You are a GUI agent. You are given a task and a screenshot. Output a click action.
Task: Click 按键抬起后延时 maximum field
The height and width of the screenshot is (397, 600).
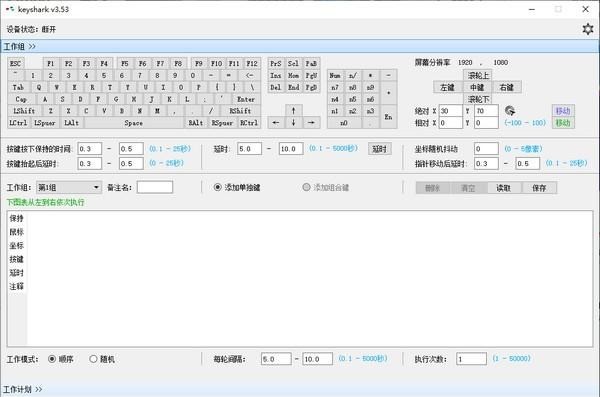[x=131, y=163]
